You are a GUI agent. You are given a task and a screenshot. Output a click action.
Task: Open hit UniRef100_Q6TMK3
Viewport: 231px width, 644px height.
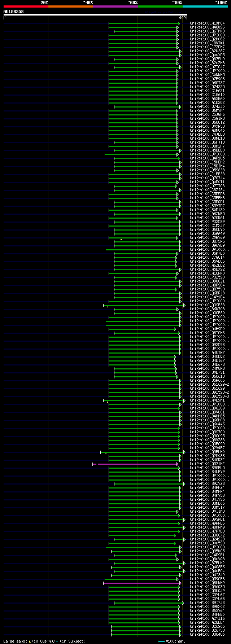207,31
